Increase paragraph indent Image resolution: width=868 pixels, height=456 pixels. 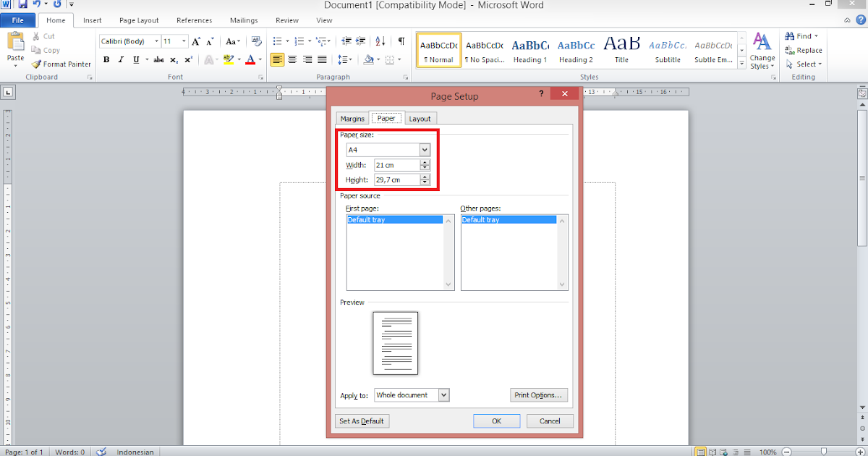(x=362, y=41)
